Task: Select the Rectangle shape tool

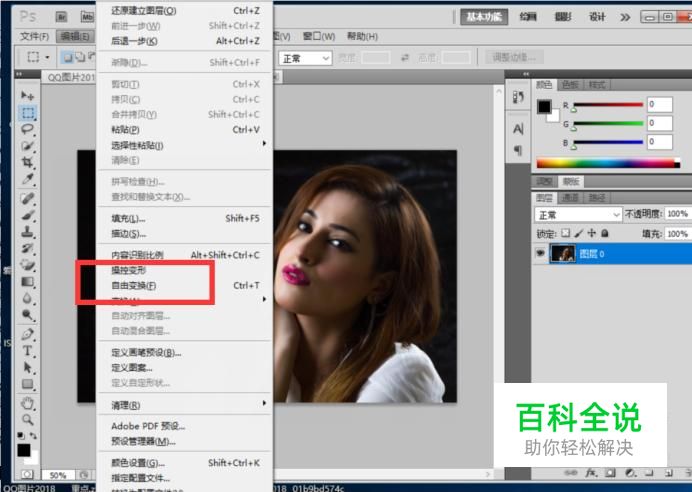Action: click(x=27, y=384)
